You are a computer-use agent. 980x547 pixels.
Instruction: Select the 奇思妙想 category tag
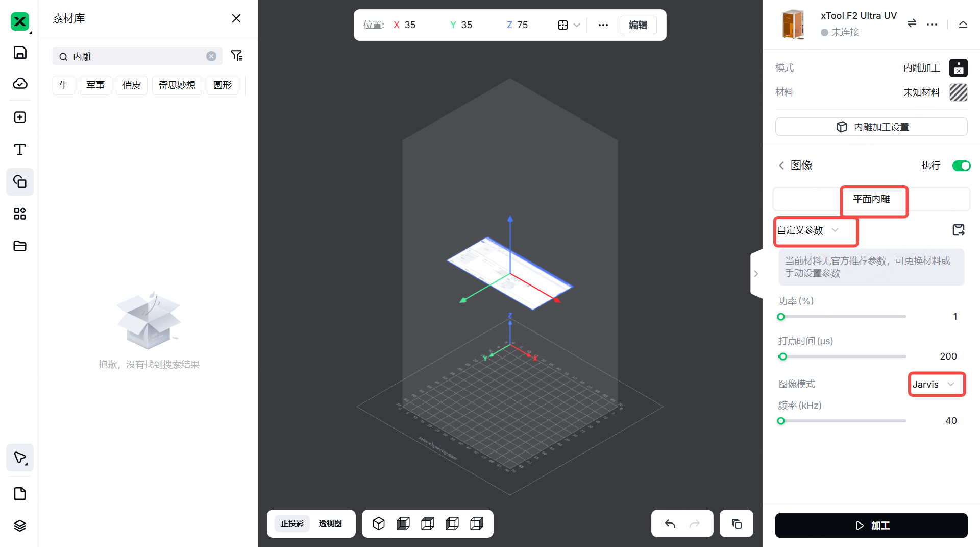click(177, 85)
